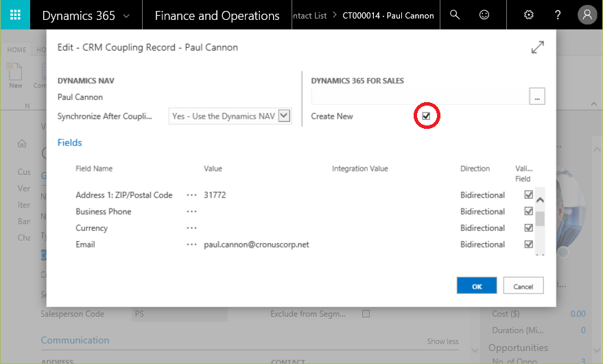
Task: Click Dynamics 365 for Sales input field
Action: [x=420, y=96]
